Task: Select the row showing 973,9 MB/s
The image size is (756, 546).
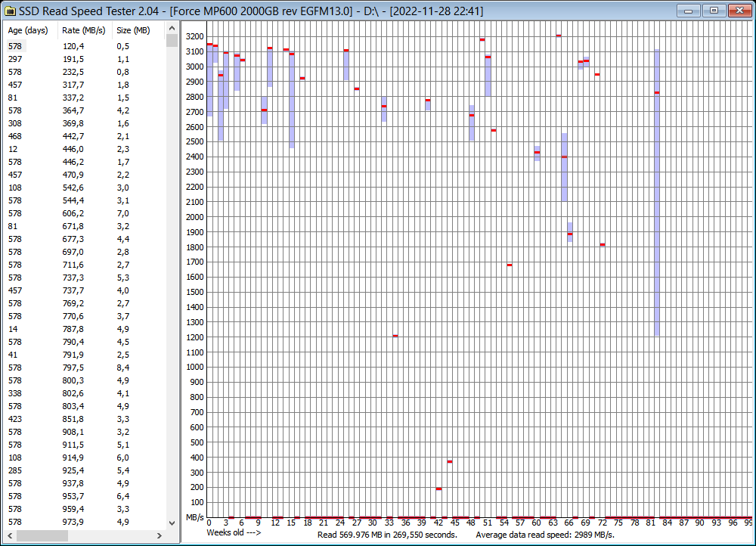Action: click(76, 522)
